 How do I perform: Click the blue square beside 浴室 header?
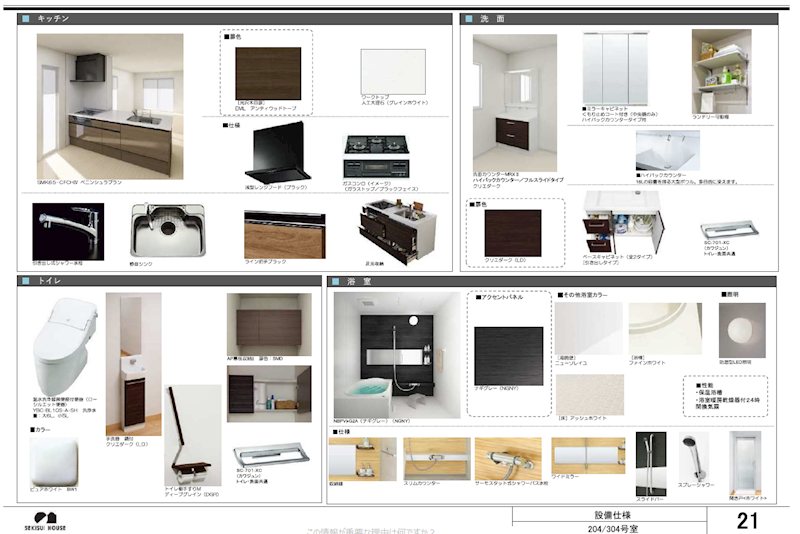pos(335,282)
